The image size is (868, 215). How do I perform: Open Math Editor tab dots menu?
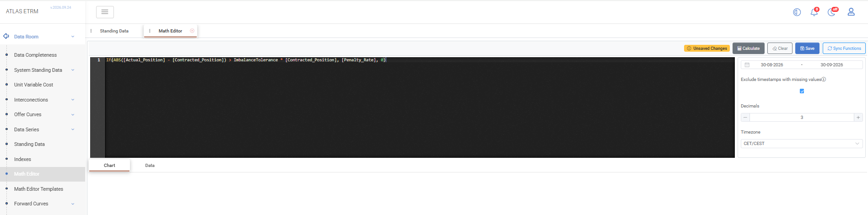[x=150, y=31]
